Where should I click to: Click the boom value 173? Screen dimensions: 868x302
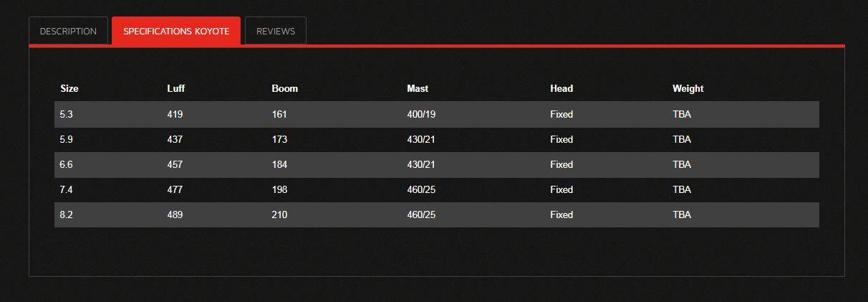[x=279, y=140]
